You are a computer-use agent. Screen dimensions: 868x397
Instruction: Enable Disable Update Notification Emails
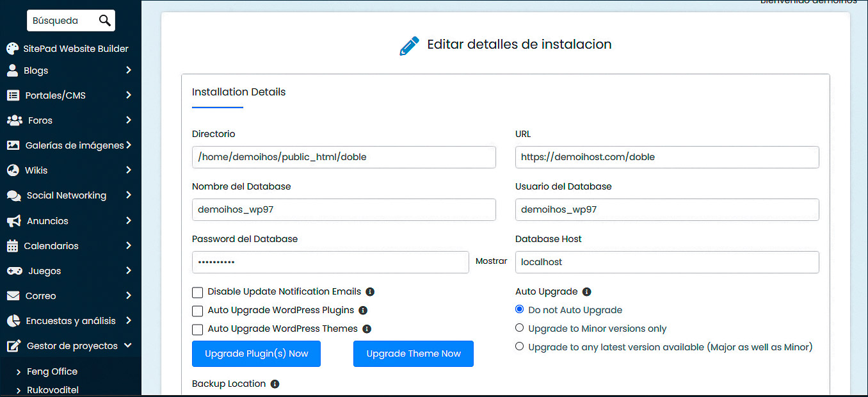[198, 292]
